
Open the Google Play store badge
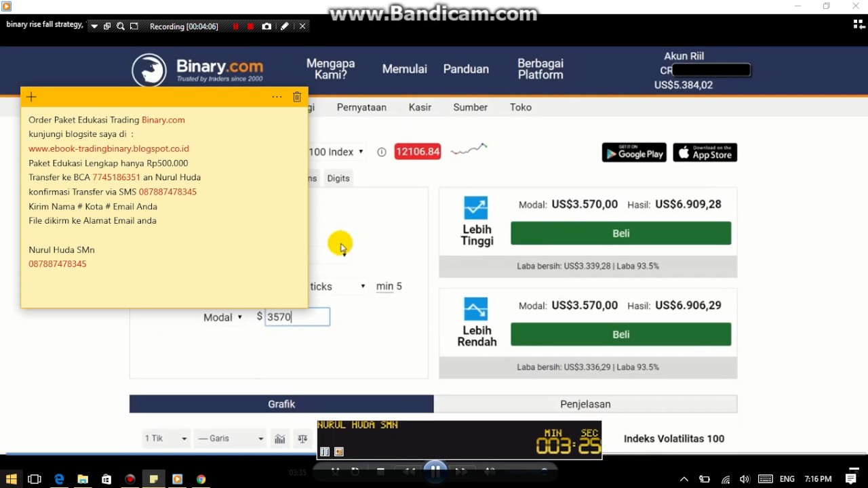pyautogui.click(x=634, y=152)
